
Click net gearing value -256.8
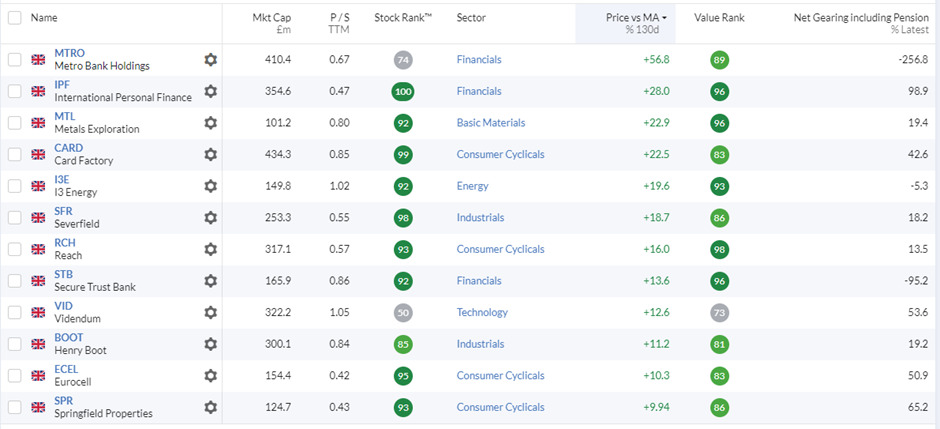tap(914, 59)
